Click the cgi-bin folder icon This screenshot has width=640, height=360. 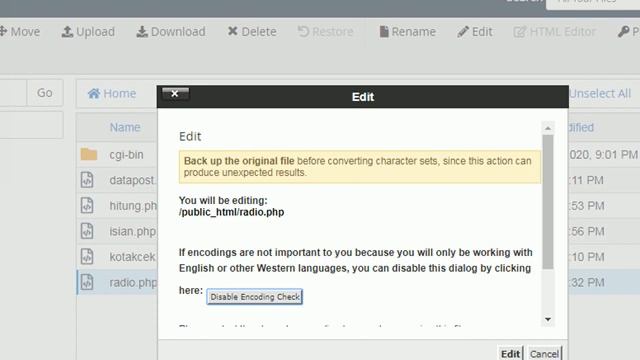click(89, 154)
